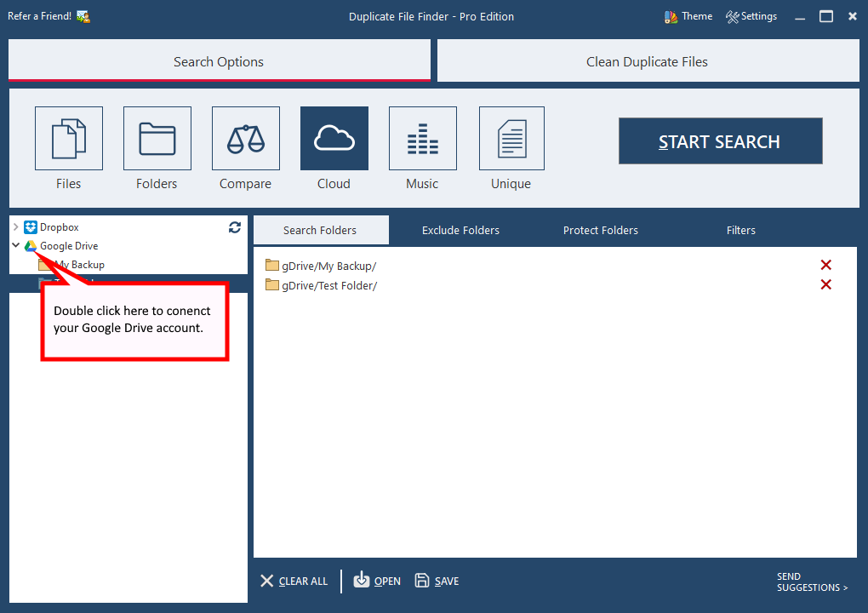
Task: Open the Search Folders tab
Action: click(321, 231)
